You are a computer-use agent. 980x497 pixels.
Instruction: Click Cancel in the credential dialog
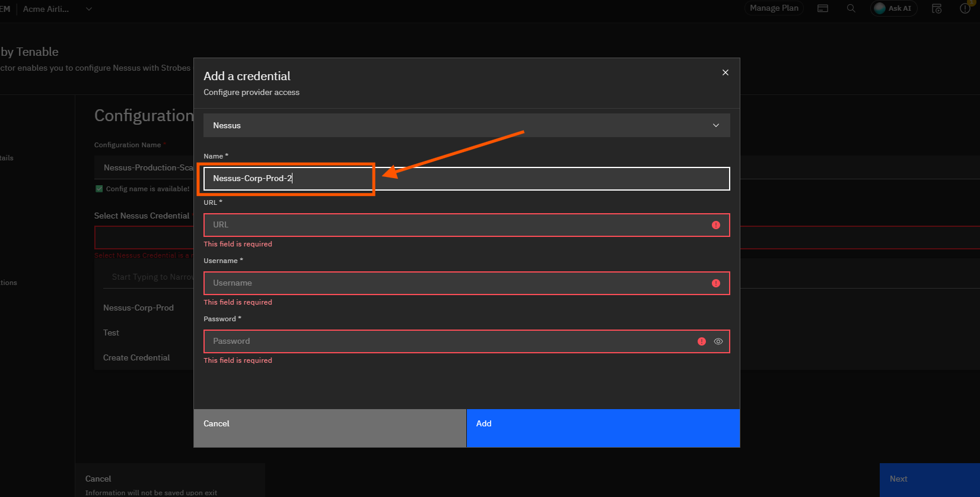click(x=330, y=428)
